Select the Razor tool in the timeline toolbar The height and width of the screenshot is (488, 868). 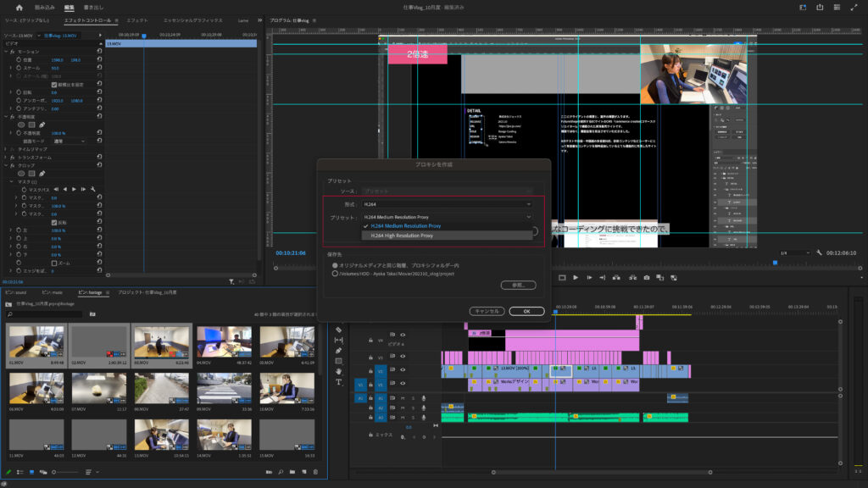coord(339,330)
